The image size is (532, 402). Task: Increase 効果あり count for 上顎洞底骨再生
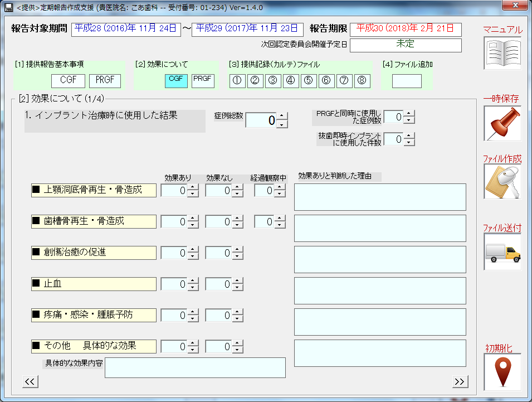(x=193, y=187)
